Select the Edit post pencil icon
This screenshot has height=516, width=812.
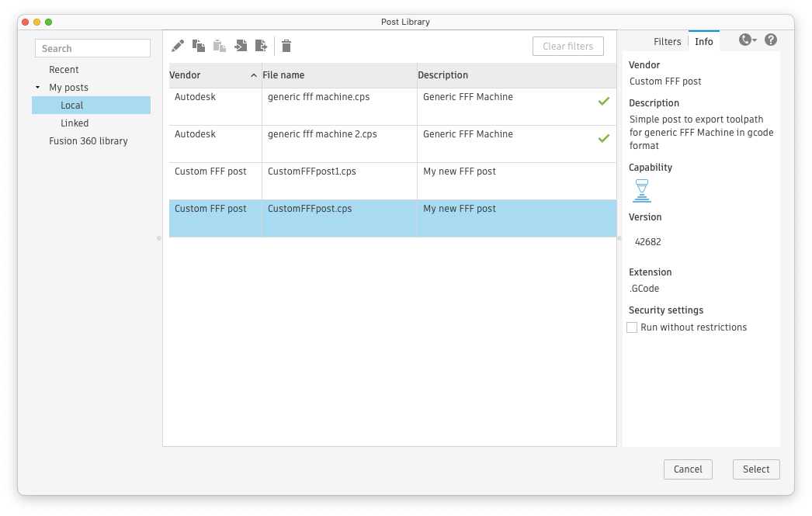point(177,46)
